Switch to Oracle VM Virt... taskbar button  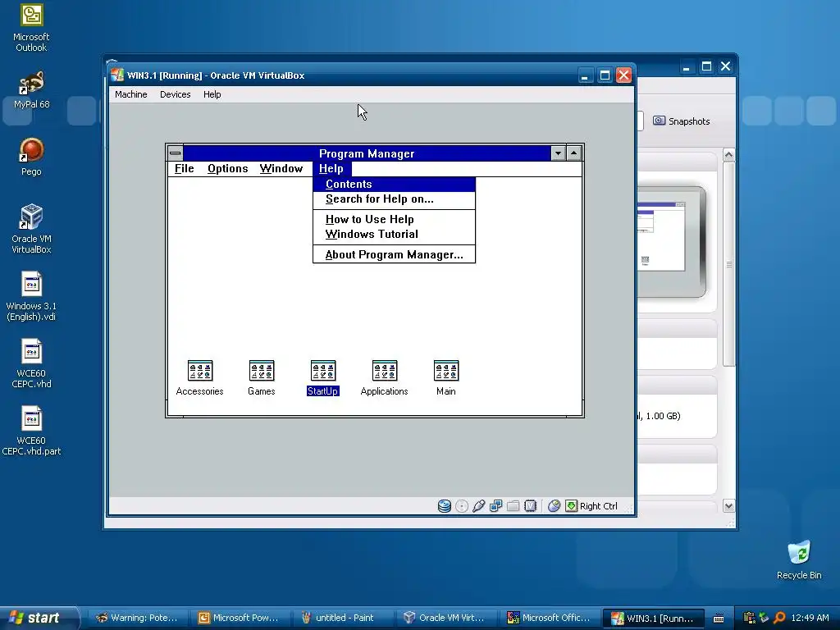coord(445,619)
